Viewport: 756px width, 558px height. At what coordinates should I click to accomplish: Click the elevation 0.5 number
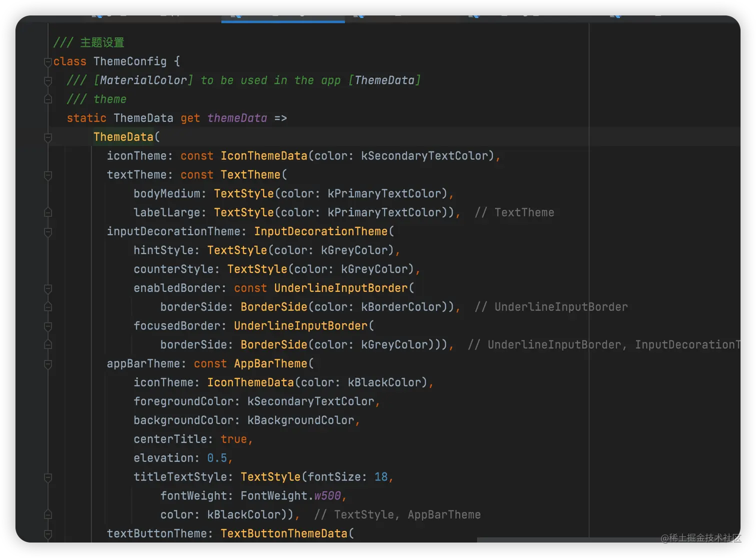click(x=217, y=458)
